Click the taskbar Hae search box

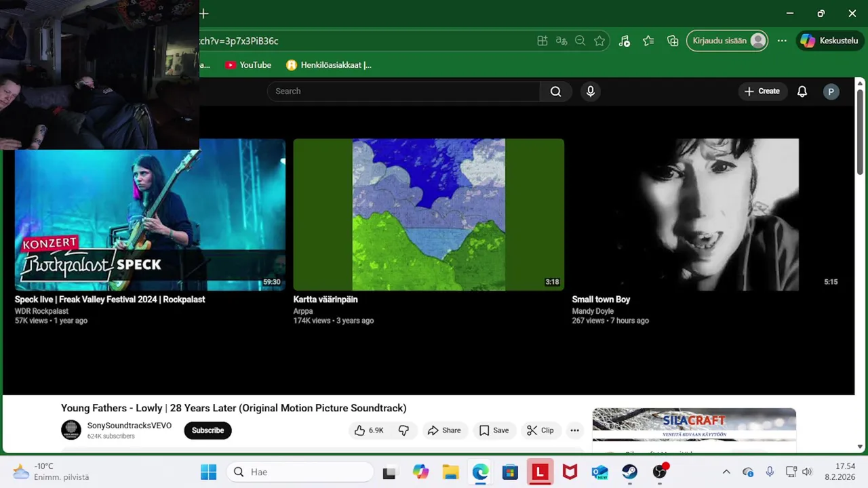pos(300,472)
